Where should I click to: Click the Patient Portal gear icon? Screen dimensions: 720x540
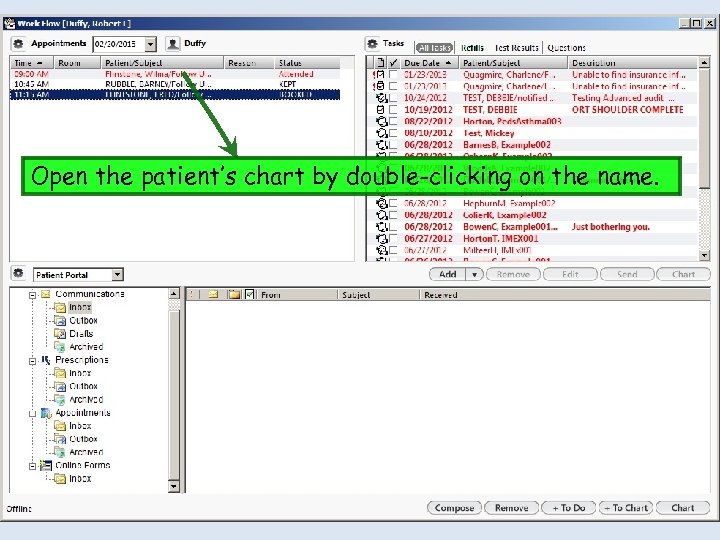coord(18,274)
